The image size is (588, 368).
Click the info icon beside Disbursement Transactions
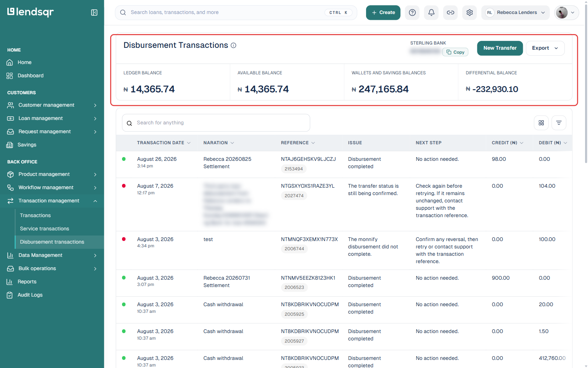pyautogui.click(x=233, y=45)
